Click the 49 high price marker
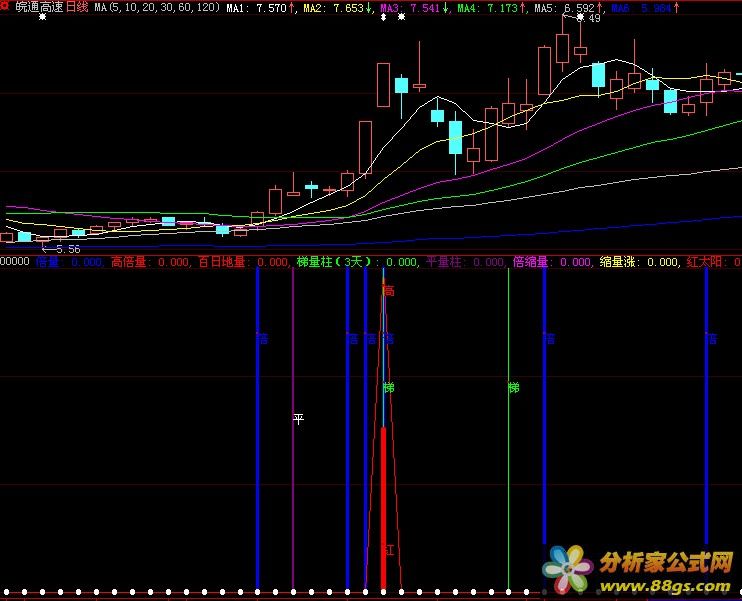The height and width of the screenshot is (601, 742). coord(594,18)
